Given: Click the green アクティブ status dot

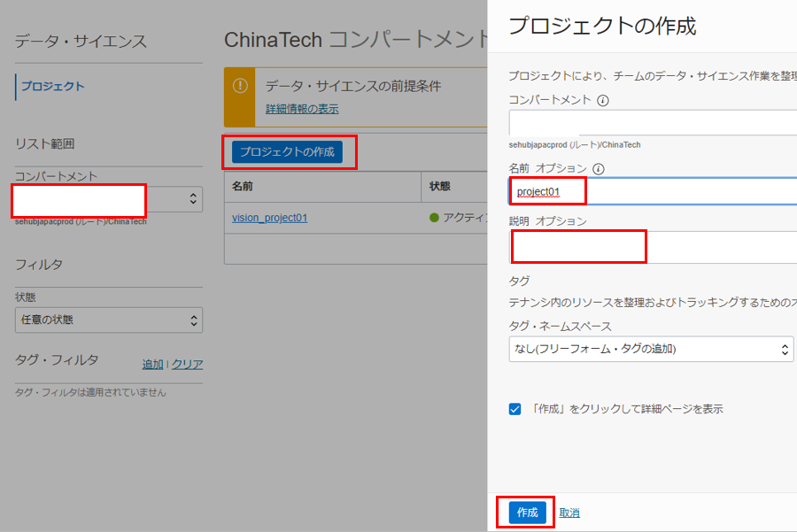Looking at the screenshot, I should (434, 218).
